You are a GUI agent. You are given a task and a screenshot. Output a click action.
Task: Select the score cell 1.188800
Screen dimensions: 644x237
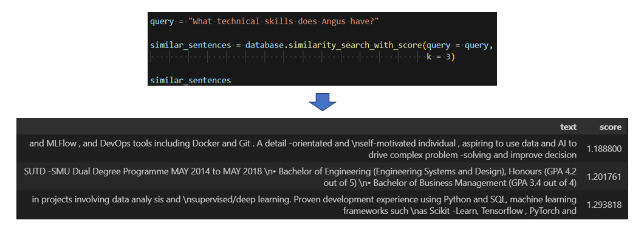[x=604, y=149]
